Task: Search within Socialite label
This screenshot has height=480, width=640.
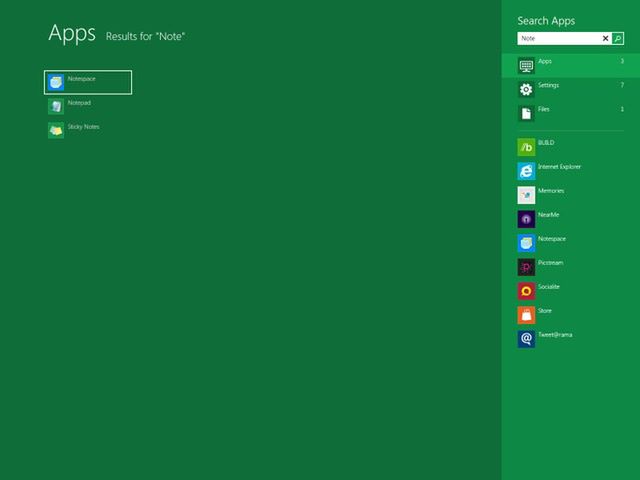Action: [549, 287]
